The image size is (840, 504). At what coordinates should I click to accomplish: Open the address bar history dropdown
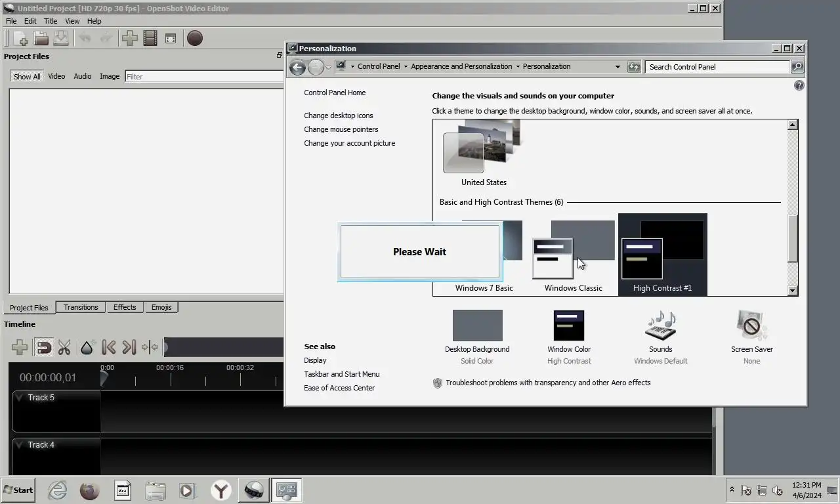click(x=618, y=66)
